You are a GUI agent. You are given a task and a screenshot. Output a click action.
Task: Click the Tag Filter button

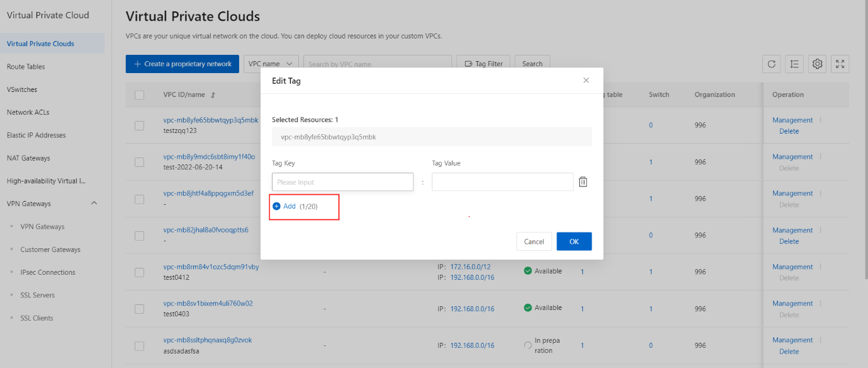[483, 64]
